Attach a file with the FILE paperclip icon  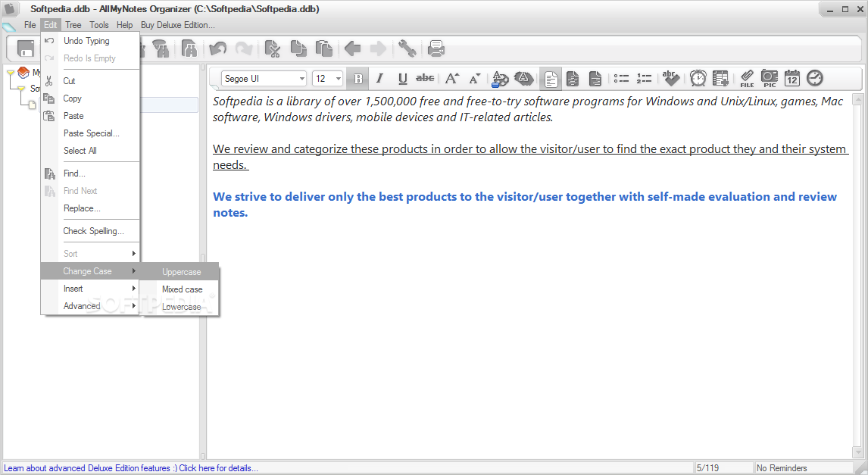[x=747, y=79]
